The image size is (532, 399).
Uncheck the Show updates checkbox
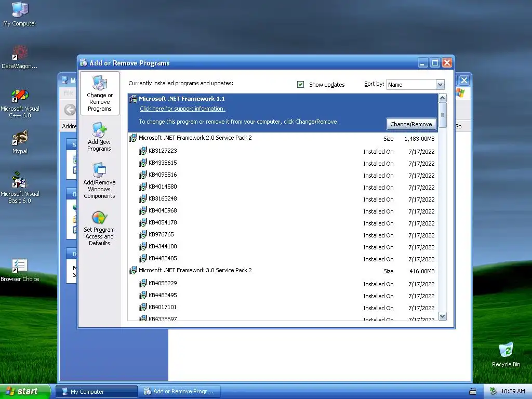coord(300,84)
